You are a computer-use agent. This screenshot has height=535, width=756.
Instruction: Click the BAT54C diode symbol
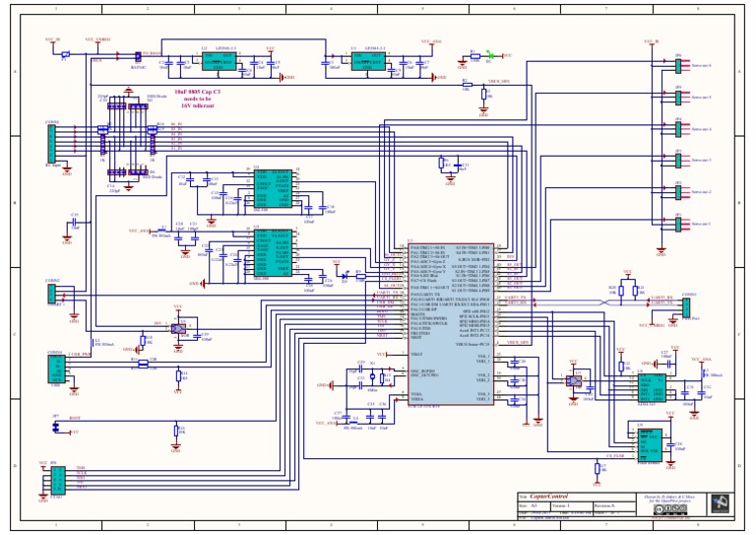(138, 56)
